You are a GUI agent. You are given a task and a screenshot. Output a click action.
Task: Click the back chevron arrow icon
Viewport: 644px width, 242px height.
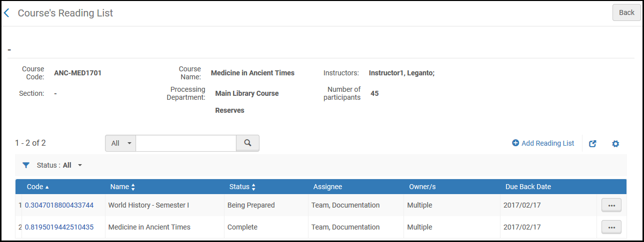pos(6,13)
